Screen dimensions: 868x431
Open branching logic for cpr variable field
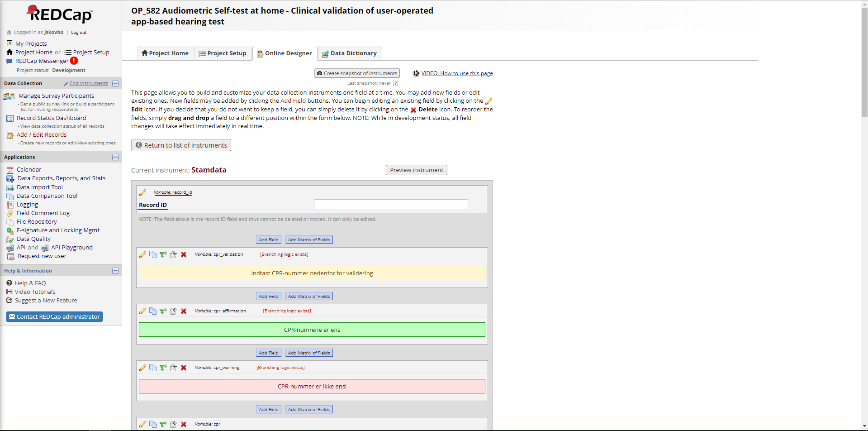pyautogui.click(x=163, y=424)
